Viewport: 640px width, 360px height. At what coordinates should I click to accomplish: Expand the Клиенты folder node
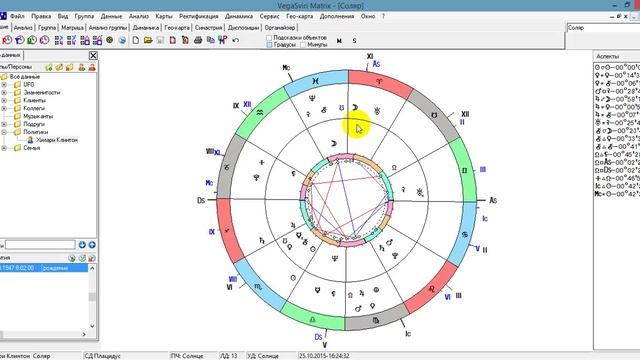4,100
